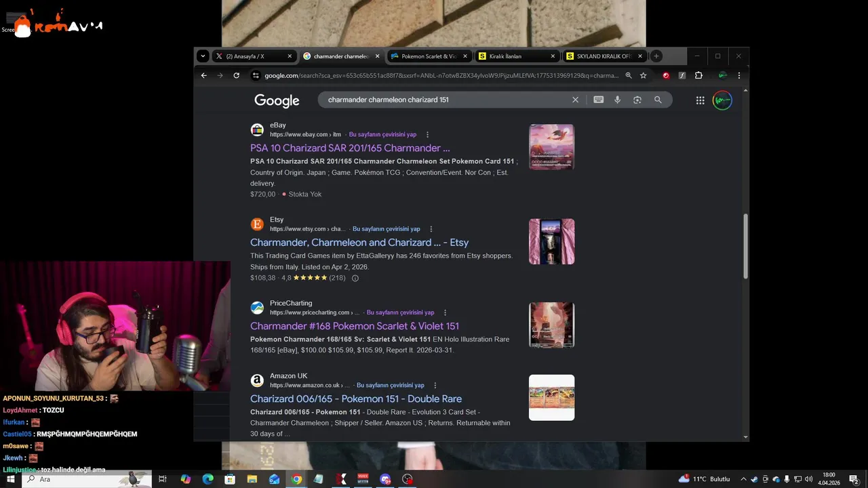Translate the eBay result page

tap(382, 134)
